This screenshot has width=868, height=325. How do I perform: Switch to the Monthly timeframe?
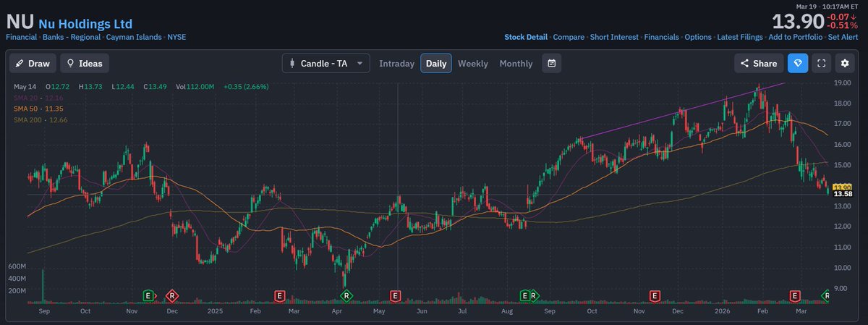(516, 64)
